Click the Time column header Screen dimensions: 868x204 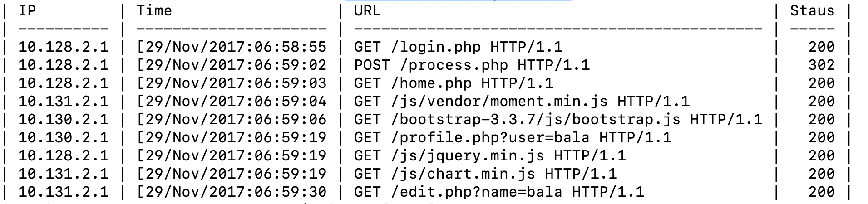click(154, 11)
